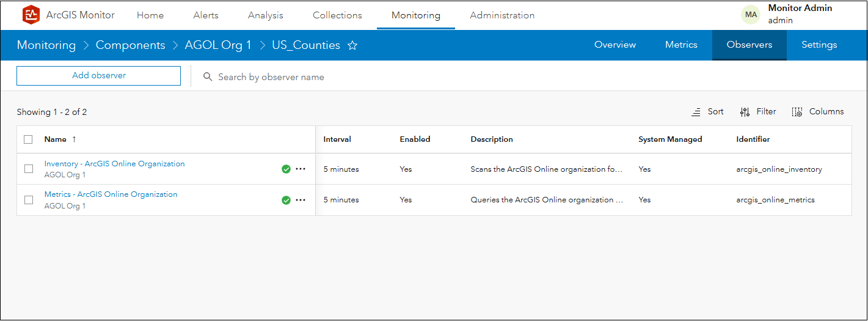Click the ArcGIS Monitor logo icon
Viewport: 868px width, 321px height.
click(31, 15)
